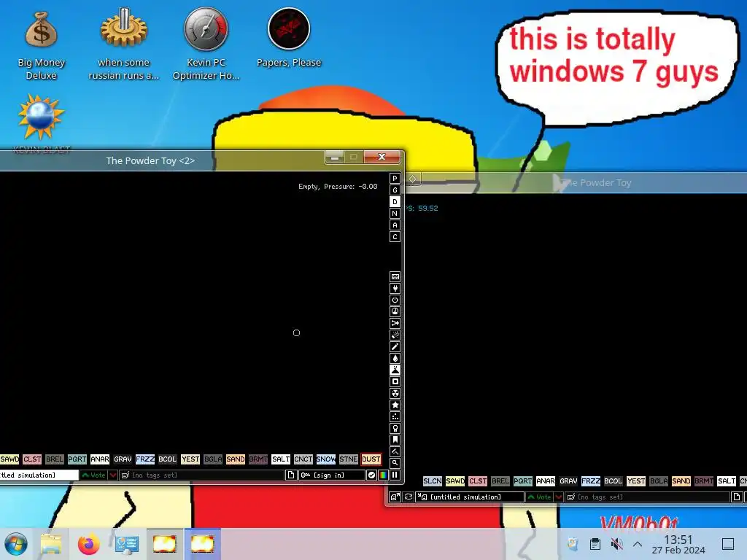Click Vote upvote in back window
This screenshot has height=560, width=747.
[x=539, y=497]
